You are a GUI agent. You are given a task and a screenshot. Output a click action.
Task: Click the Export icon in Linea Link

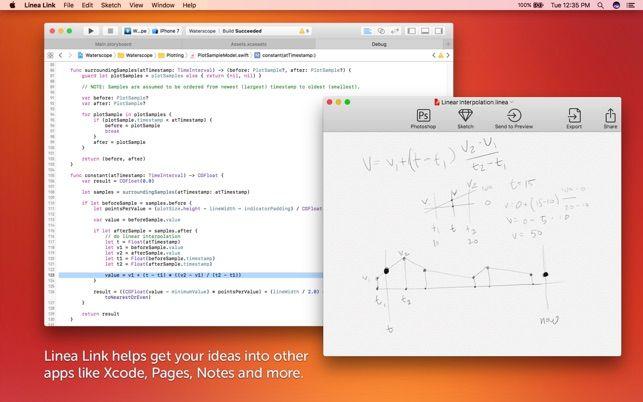(574, 116)
